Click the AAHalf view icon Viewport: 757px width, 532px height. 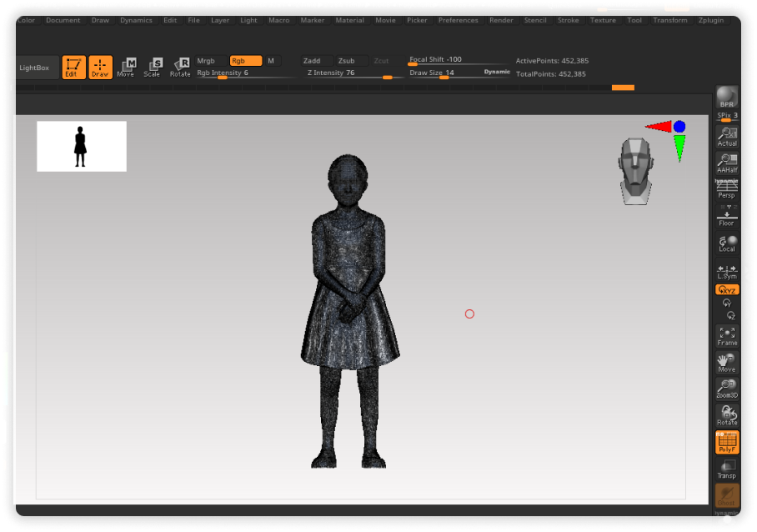pos(727,163)
